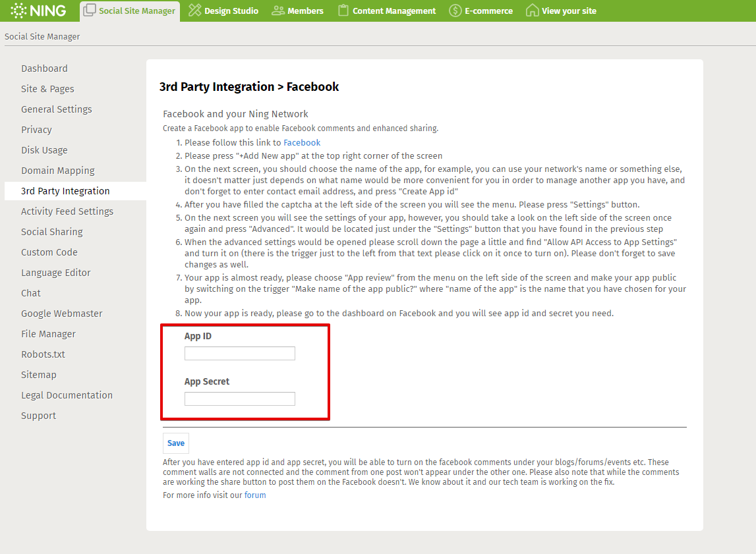
Task: Click the Content Management clipboard icon
Action: click(343, 10)
